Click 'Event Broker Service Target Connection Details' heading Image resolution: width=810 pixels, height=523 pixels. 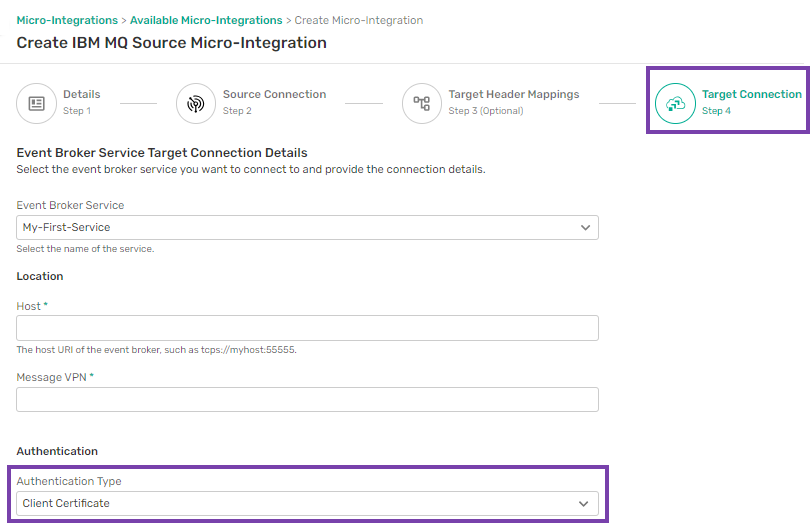tap(162, 152)
